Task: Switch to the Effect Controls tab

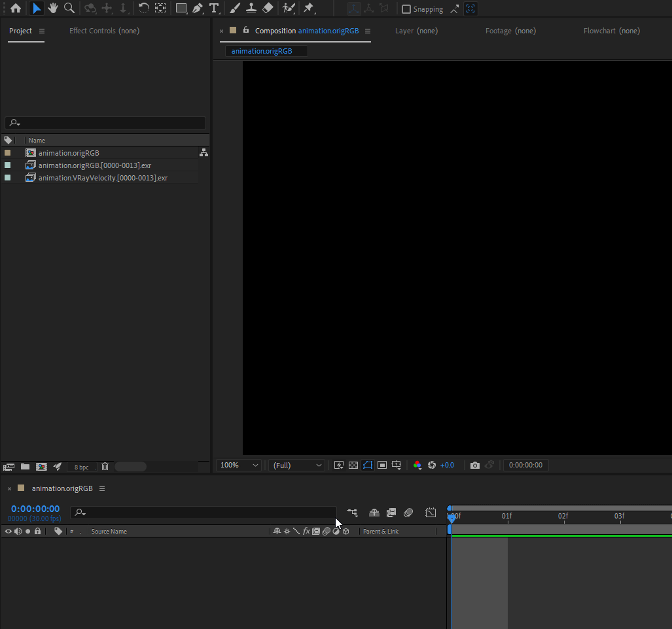Action: [x=104, y=31]
